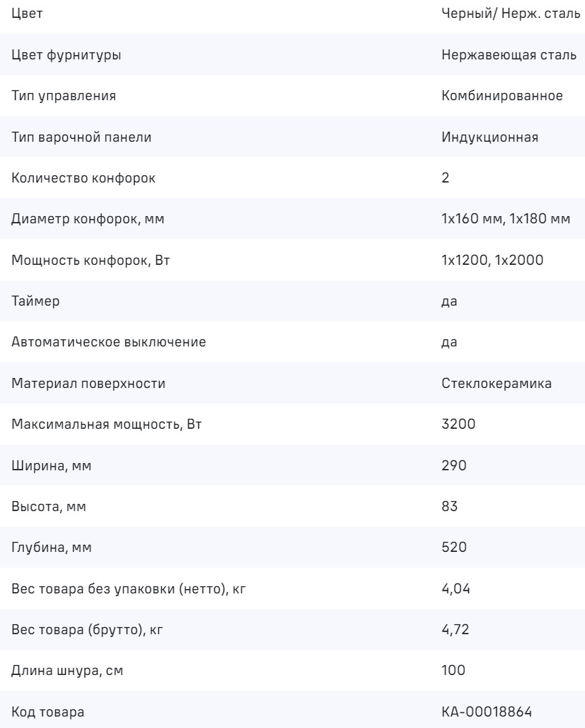The width and height of the screenshot is (585, 728).
Task: Select the 'Черный/ Нерж. сталь' color value
Action: tap(511, 15)
